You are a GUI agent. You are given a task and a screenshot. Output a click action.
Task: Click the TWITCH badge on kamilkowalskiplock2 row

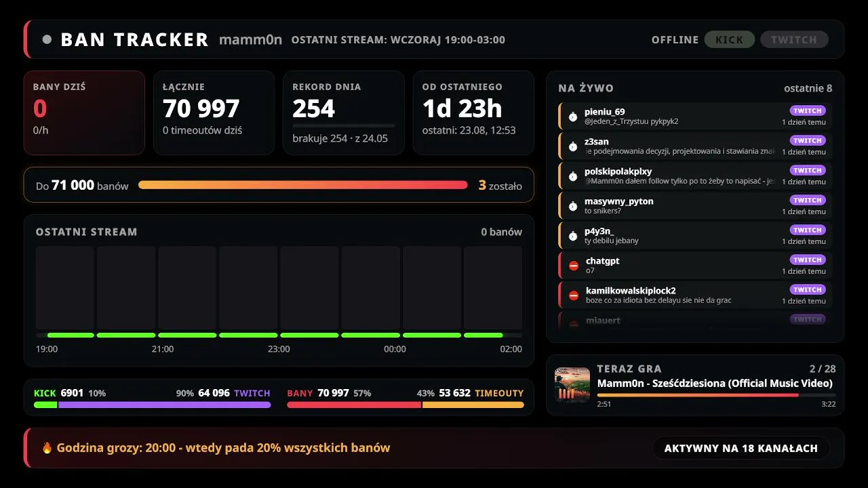pos(808,289)
